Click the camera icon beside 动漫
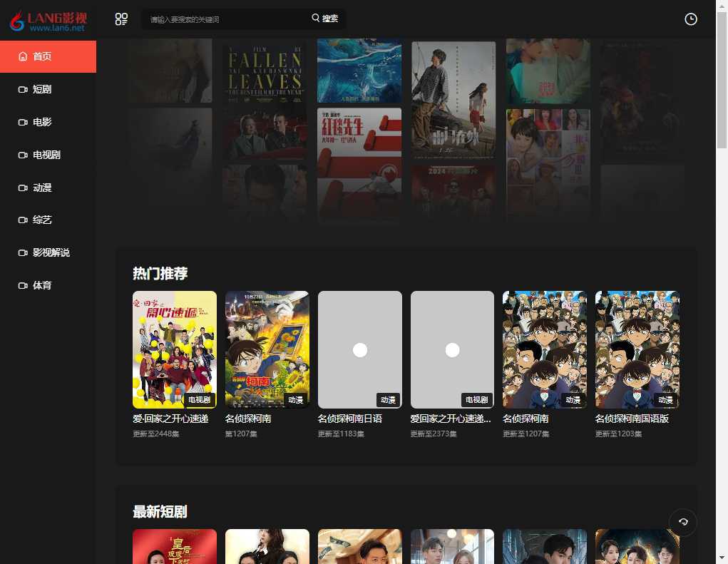Viewport: 728px width, 564px height. (23, 188)
